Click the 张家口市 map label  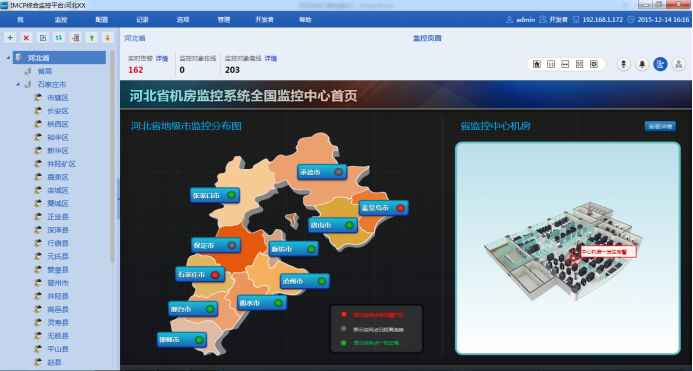[x=215, y=195]
